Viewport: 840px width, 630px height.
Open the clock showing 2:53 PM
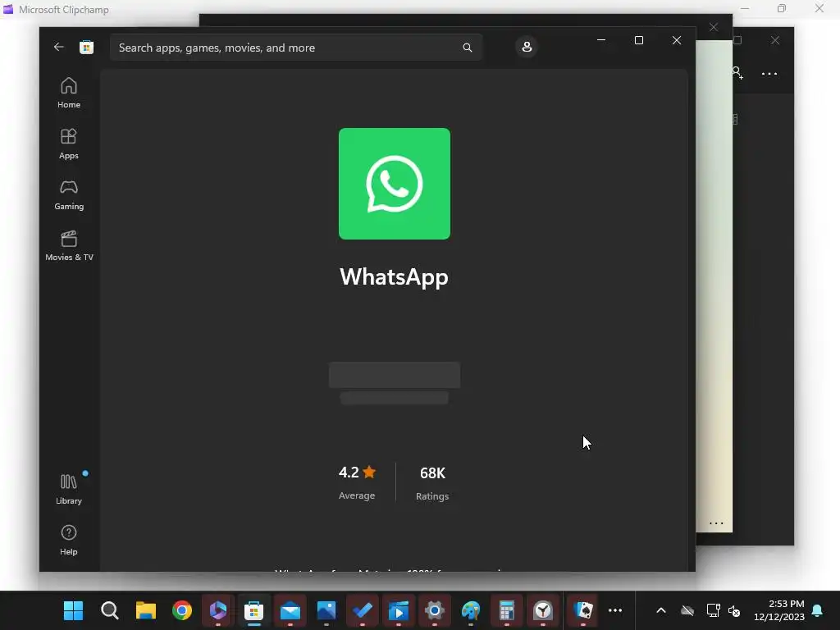point(779,610)
